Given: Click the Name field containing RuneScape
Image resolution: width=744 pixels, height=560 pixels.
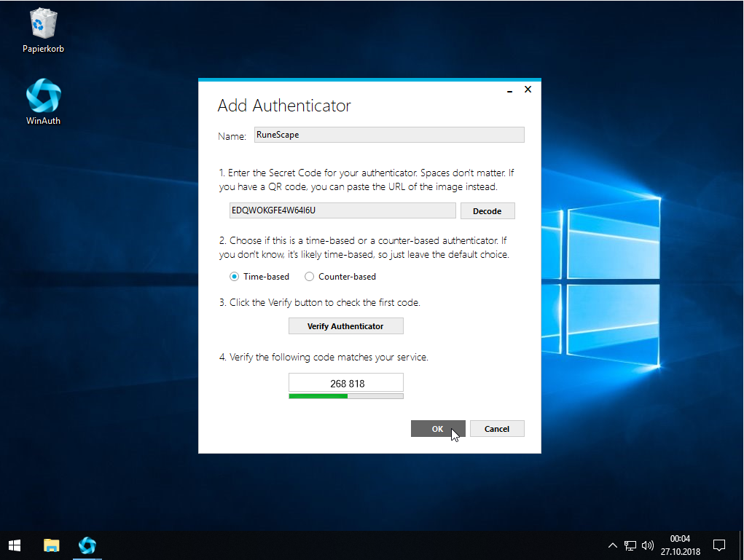Looking at the screenshot, I should click(388, 135).
